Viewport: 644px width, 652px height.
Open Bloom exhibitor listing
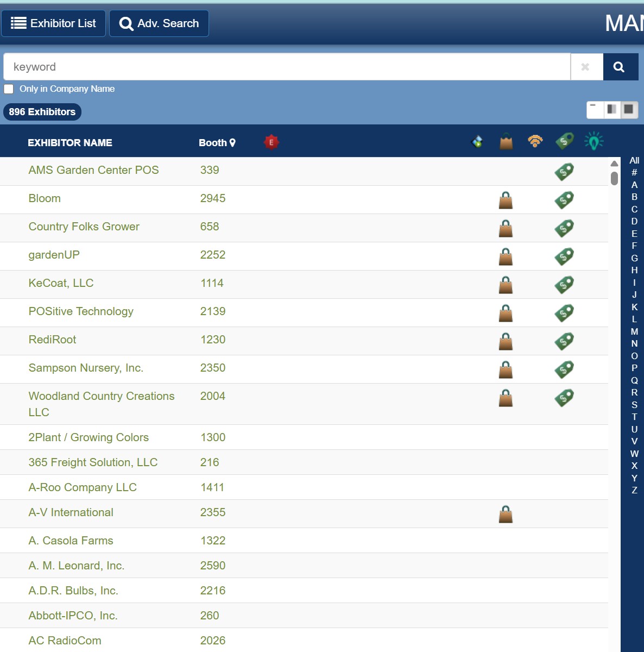pyautogui.click(x=45, y=198)
